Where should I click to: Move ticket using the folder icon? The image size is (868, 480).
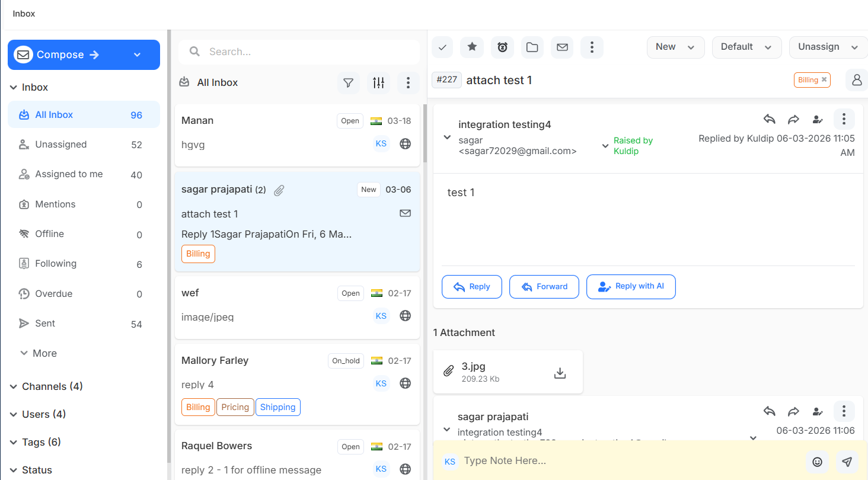click(x=532, y=47)
